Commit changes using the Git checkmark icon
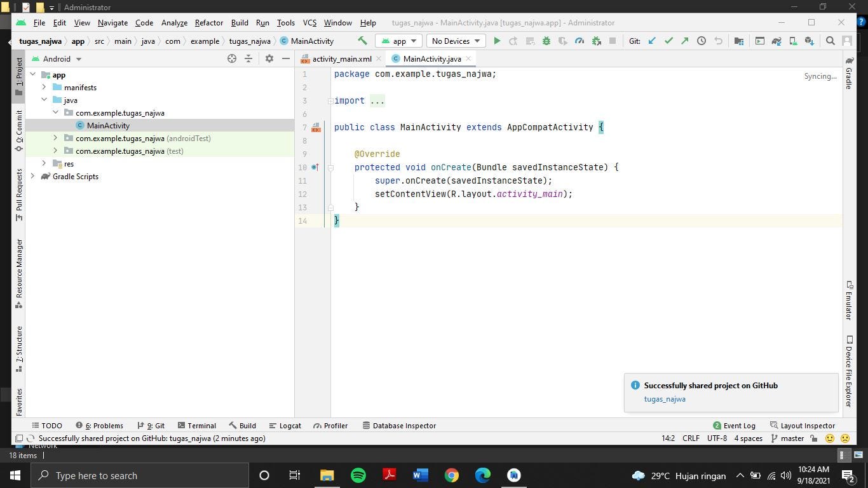The width and height of the screenshot is (868, 488). click(668, 41)
